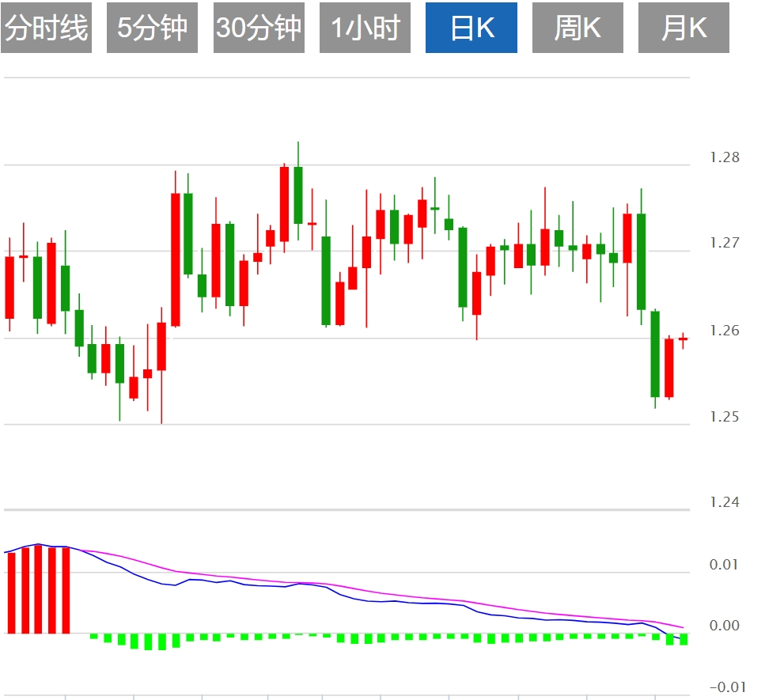765x700 pixels.
Task: Click the 1.26 price axis label
Action: [725, 331]
